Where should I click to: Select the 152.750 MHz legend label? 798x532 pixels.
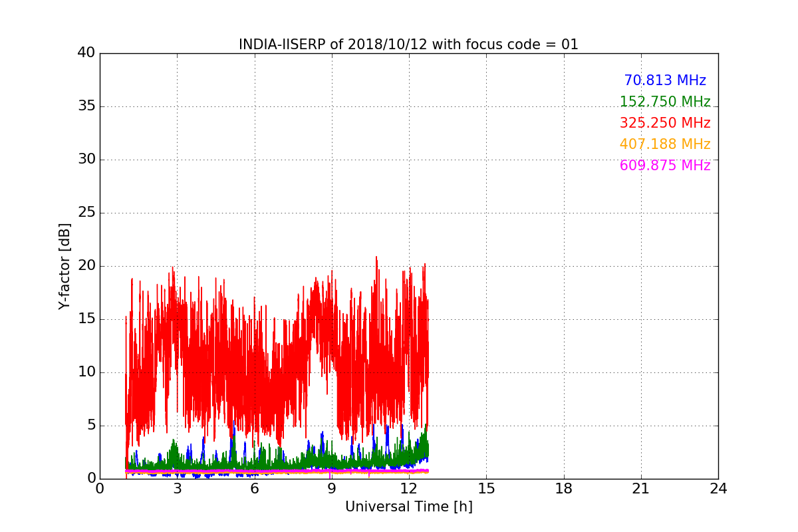coord(665,102)
